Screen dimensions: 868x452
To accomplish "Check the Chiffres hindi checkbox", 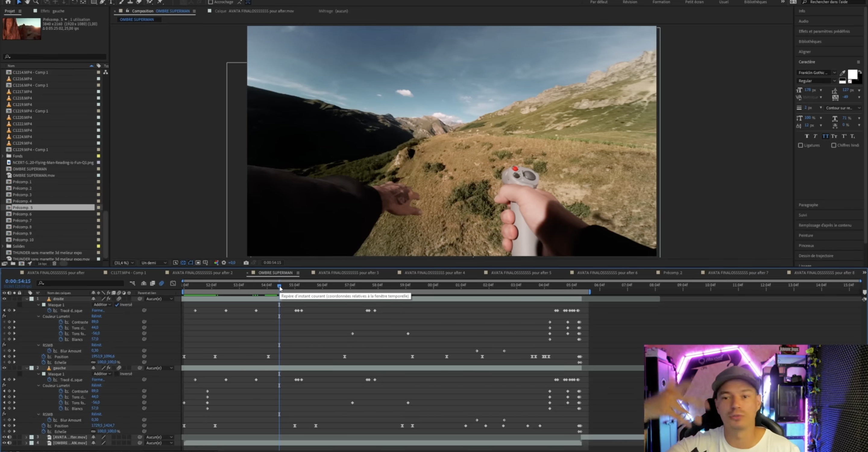I will click(x=834, y=145).
